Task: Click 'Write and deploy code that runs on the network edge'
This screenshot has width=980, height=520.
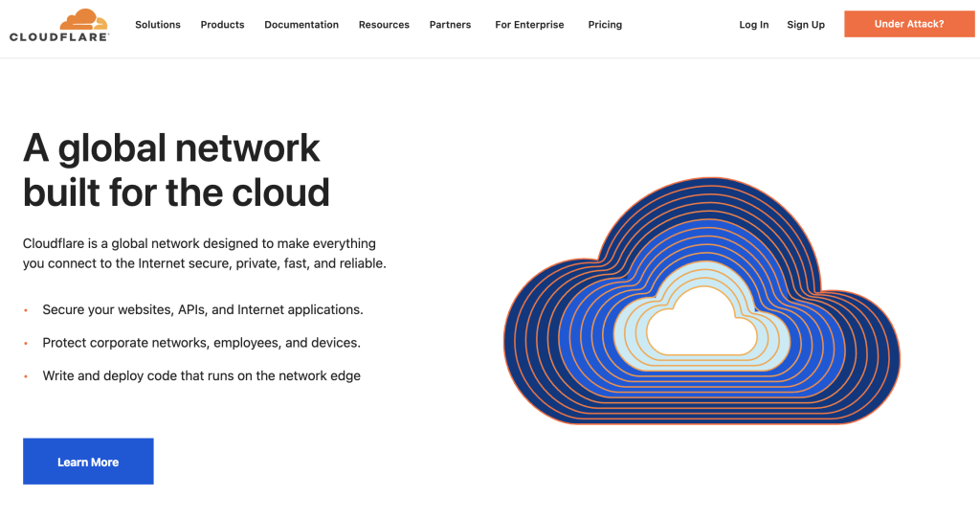Action: tap(201, 375)
